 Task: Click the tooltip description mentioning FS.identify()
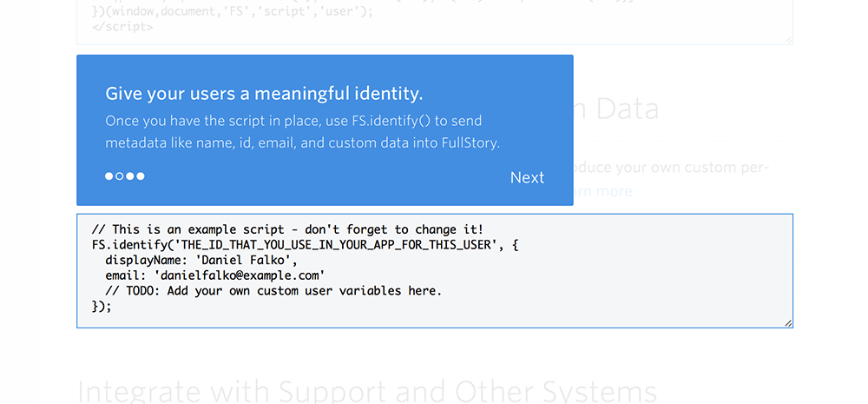coord(303,132)
